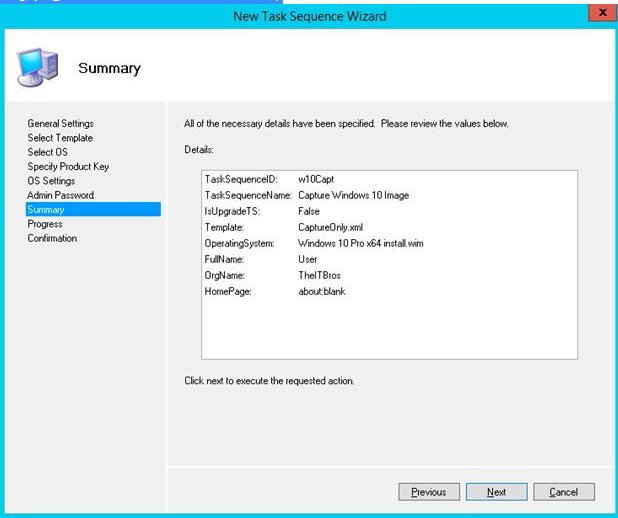
Task: Click the False value
Action: [309, 211]
